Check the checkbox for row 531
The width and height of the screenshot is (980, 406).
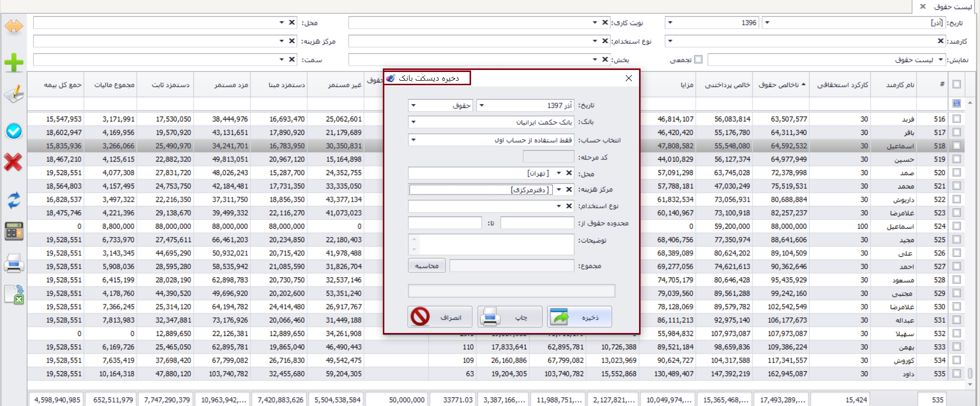click(x=957, y=320)
